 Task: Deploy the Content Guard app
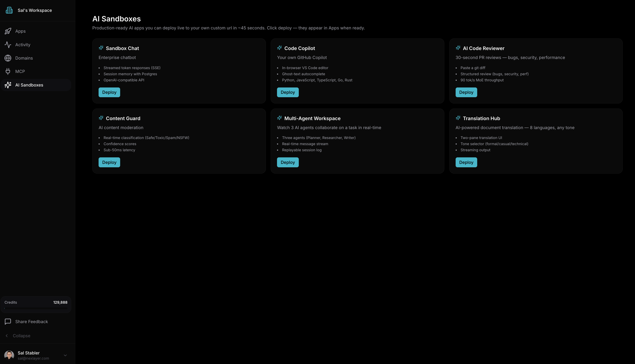coord(109,162)
